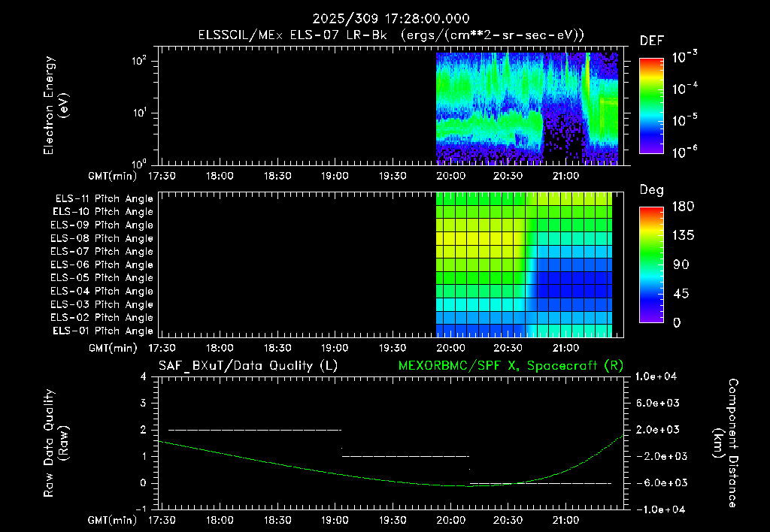Viewport: 770px width, 532px height.
Task: Click the 180 tick on the Deg scale
Action: [x=683, y=207]
